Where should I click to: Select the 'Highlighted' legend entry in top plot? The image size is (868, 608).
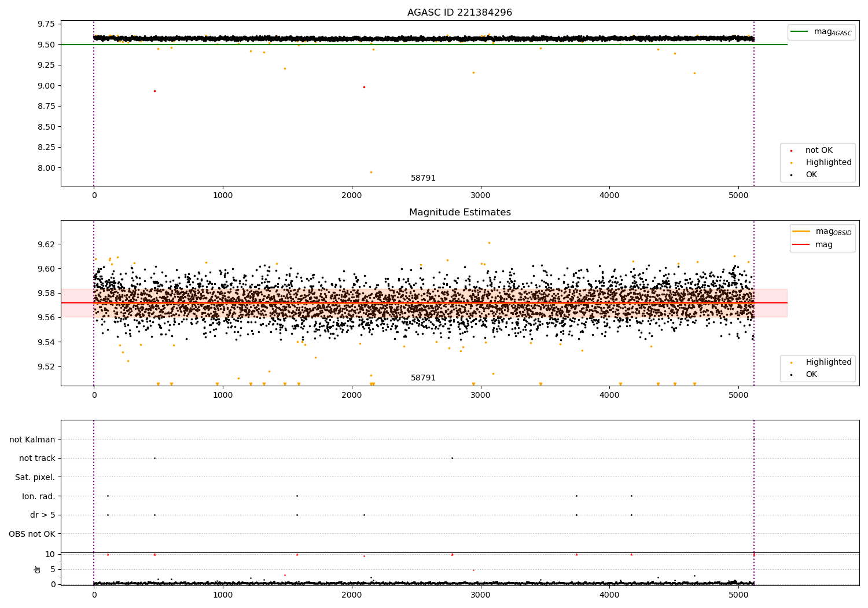coord(829,163)
